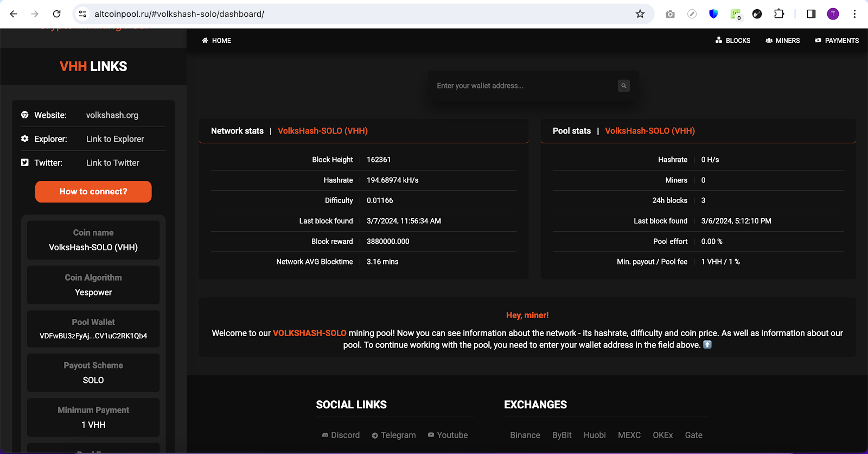Viewport: 868px width, 454px height.
Task: Toggle the browser side panel icon
Action: click(811, 14)
